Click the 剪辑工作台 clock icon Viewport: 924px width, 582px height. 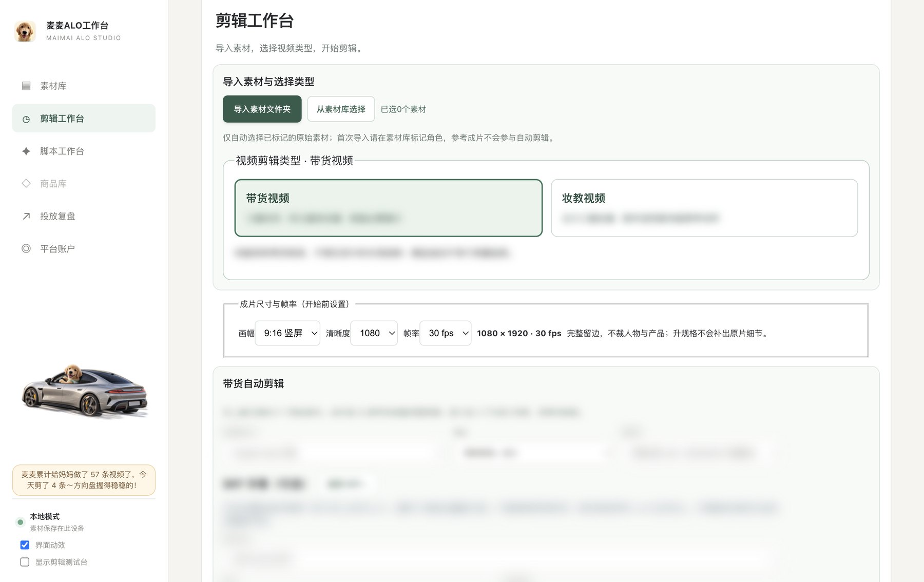point(26,119)
